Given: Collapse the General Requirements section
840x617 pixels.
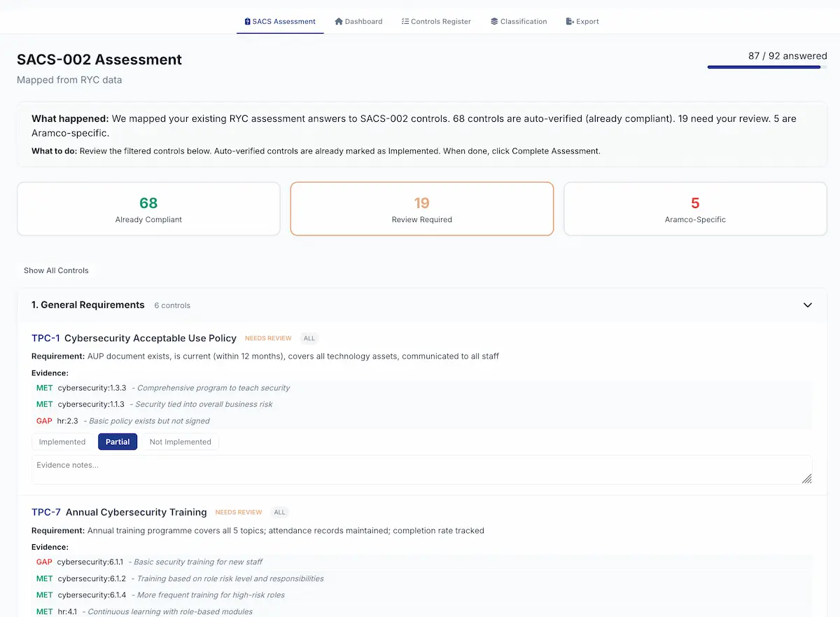Looking at the screenshot, I should (x=807, y=305).
